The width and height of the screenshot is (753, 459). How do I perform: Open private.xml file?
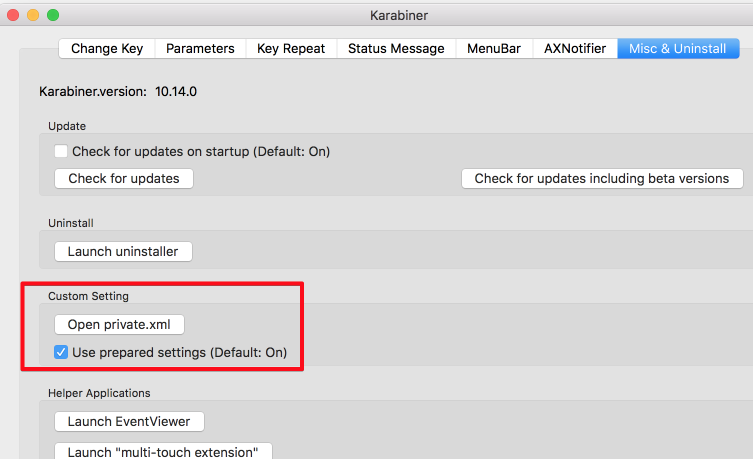pos(119,324)
